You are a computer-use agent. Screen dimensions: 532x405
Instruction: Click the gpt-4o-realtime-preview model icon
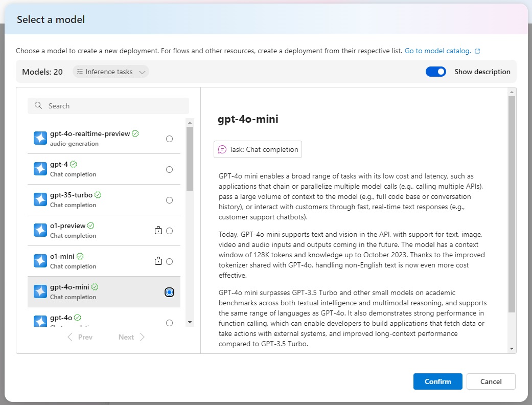tap(40, 139)
